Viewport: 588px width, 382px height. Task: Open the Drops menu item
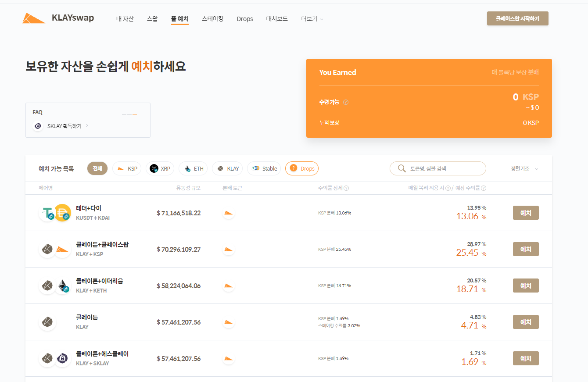tap(245, 19)
